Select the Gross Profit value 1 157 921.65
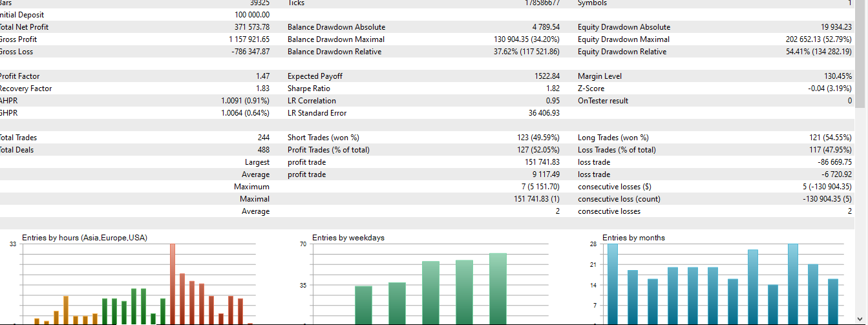Image resolution: width=868 pixels, height=325 pixels. [249, 39]
